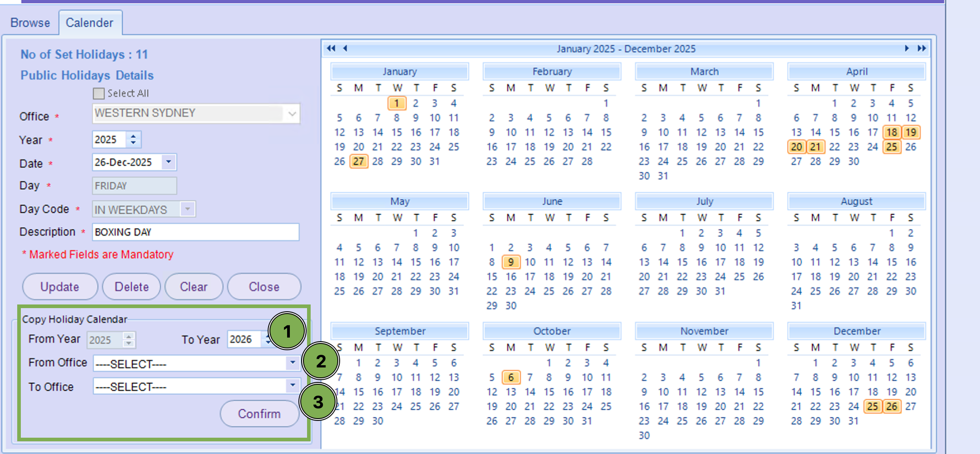Viewport: 980px width, 454px height.
Task: Switch to the Browse tab
Action: point(30,23)
